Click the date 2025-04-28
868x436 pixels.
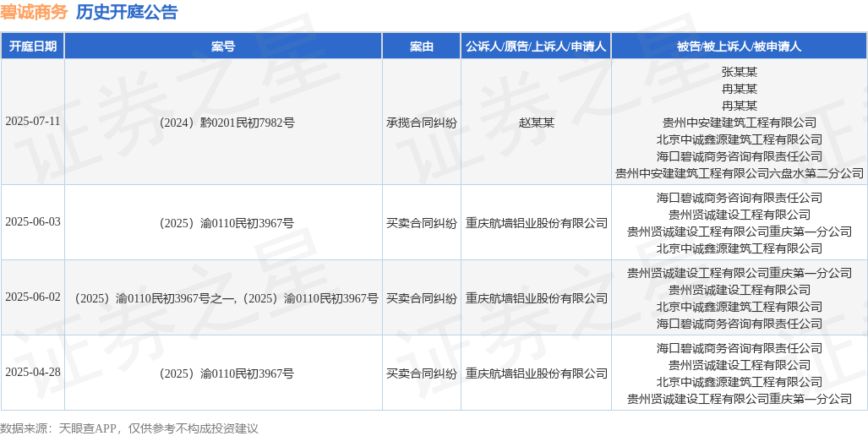coord(33,373)
